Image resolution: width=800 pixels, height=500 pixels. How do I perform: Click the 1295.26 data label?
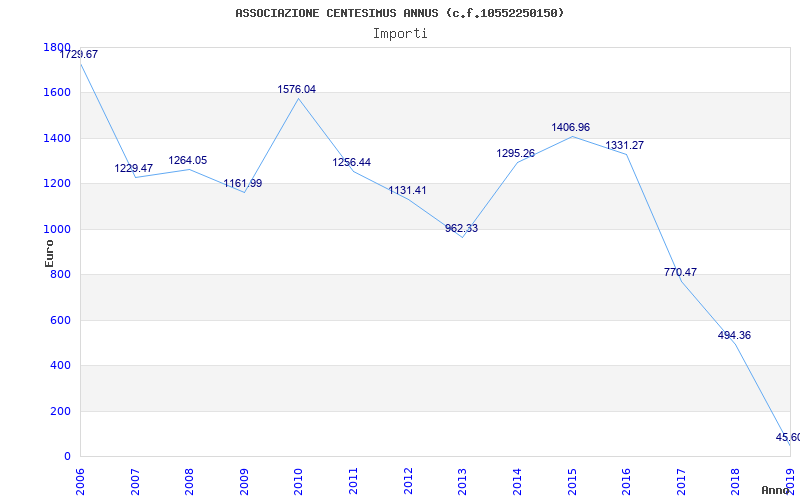click(x=516, y=153)
